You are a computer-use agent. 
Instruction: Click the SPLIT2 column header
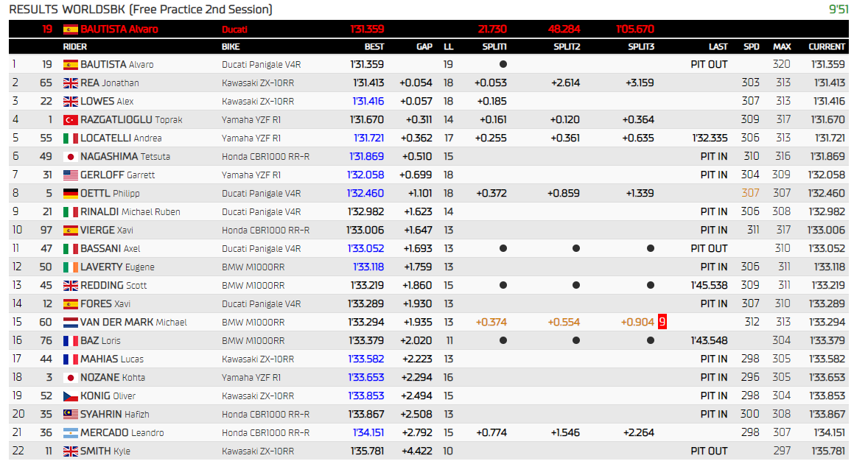pos(567,47)
